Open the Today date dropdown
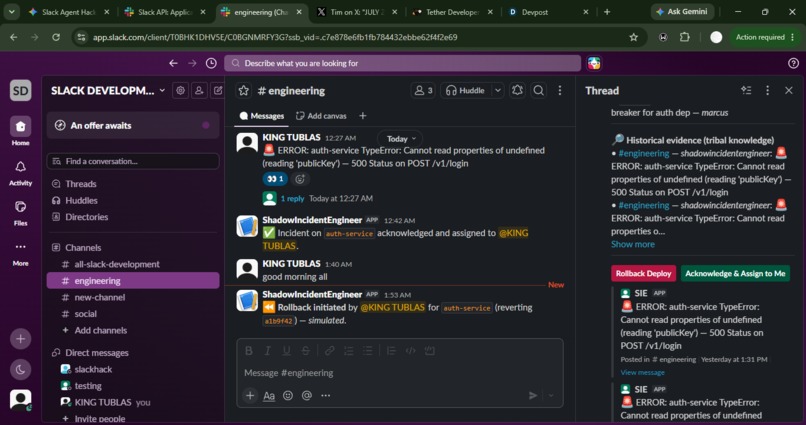This screenshot has height=425, width=806. point(401,139)
